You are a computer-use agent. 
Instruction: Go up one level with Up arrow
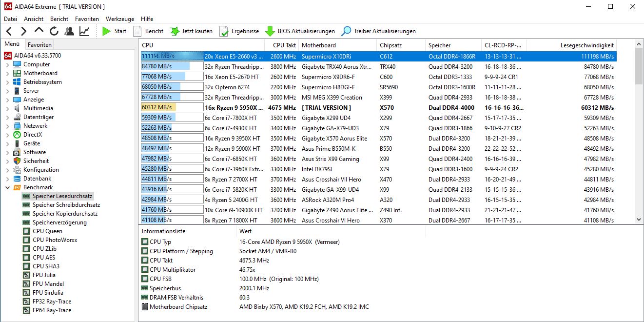tap(39, 31)
